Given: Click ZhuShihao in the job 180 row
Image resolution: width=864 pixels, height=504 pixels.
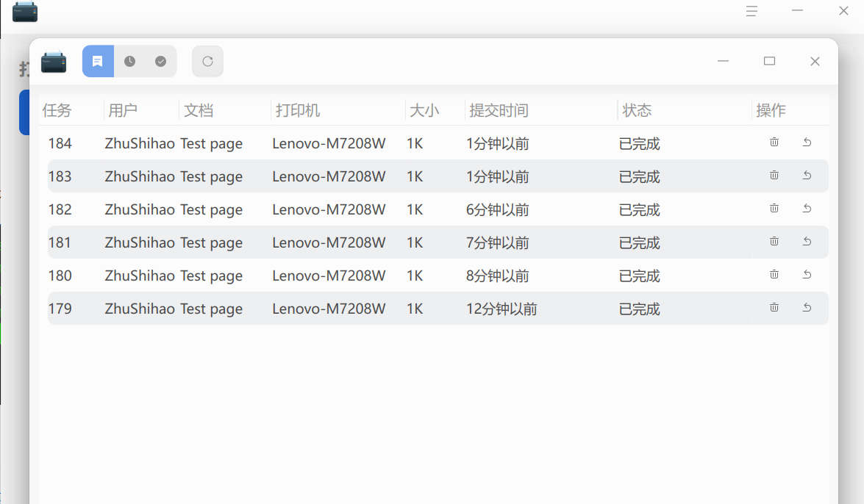Looking at the screenshot, I should click(140, 276).
